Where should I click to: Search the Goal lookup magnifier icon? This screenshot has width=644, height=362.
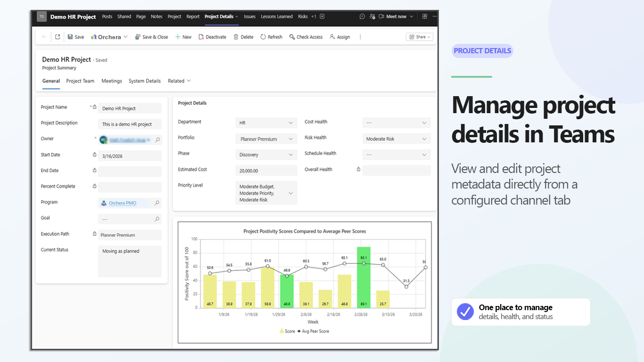(157, 219)
